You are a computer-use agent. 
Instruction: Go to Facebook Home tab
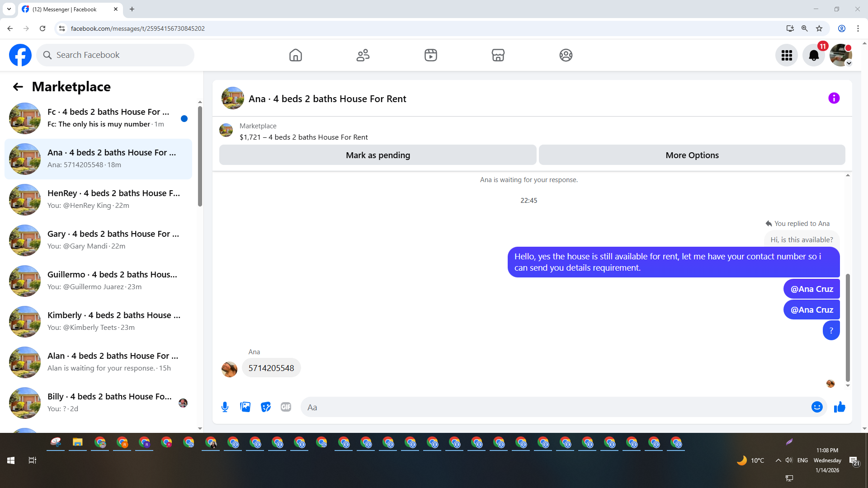click(x=295, y=55)
